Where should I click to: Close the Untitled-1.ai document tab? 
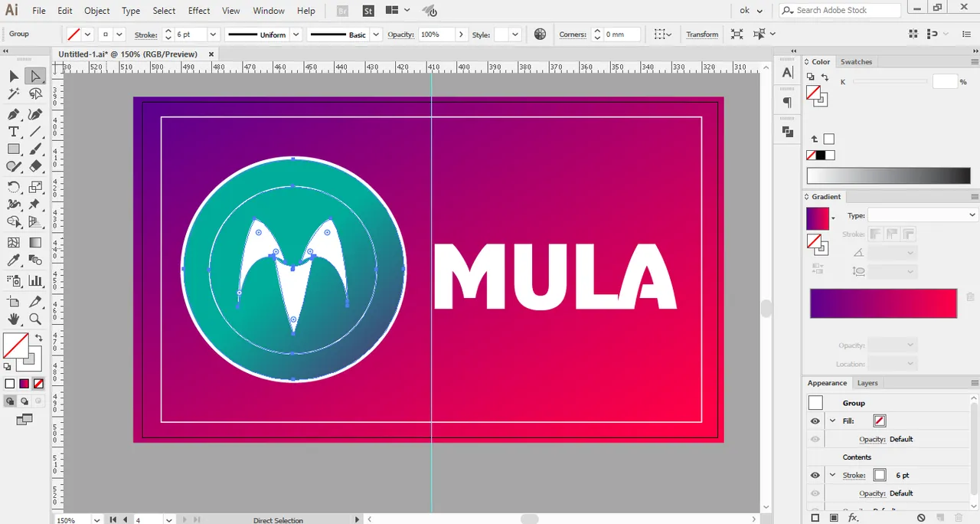tap(210, 54)
